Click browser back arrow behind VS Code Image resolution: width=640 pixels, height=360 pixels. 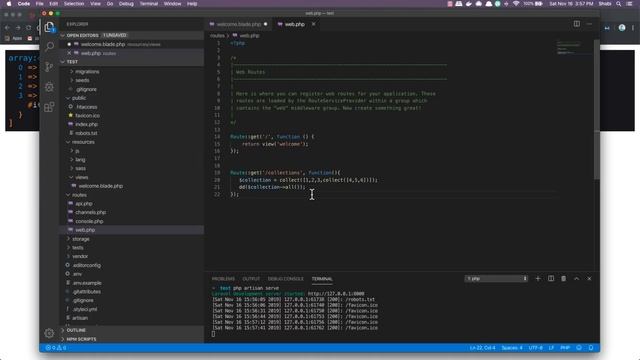click(x=7, y=28)
